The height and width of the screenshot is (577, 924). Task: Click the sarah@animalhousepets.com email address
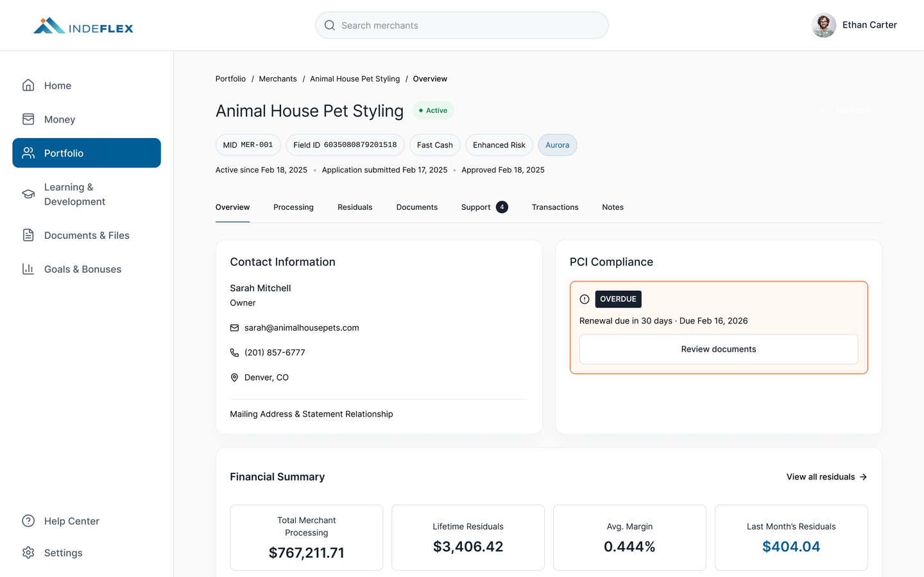[x=302, y=328]
